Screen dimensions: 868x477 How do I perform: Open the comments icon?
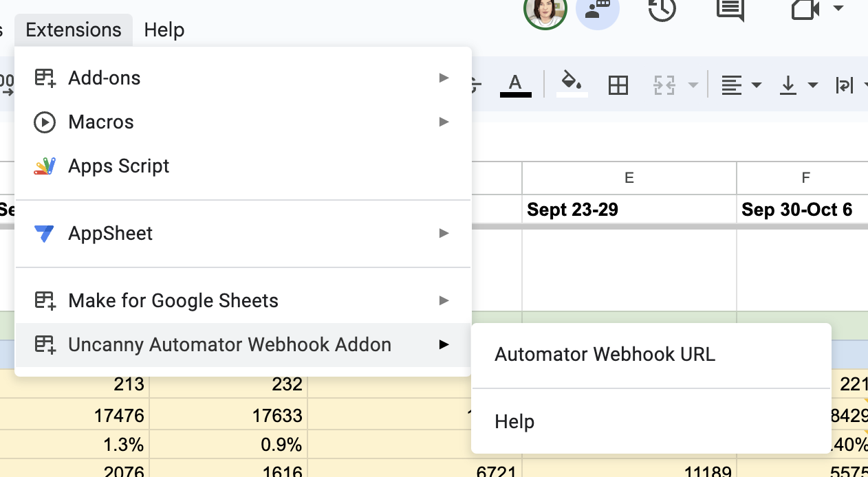coord(730,10)
